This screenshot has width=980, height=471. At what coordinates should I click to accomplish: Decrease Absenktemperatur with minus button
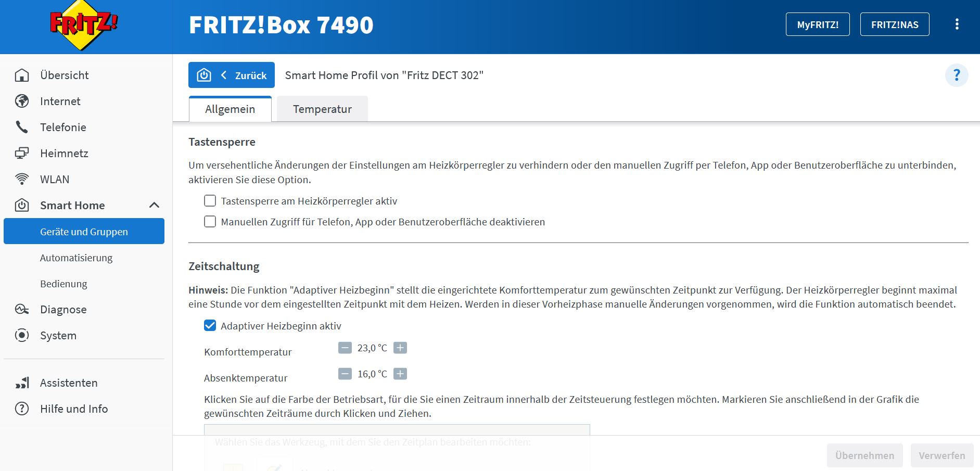[345, 374]
